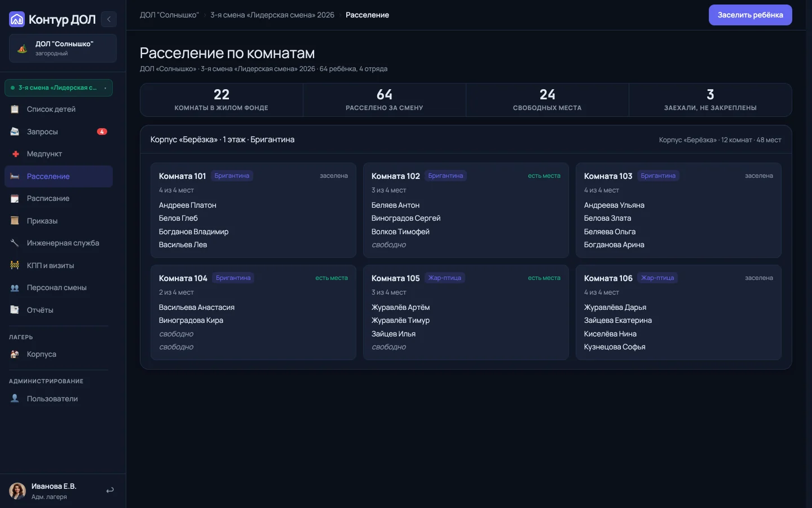Select Журавлёв Артём in Комната 105
The image size is (812, 508).
[400, 307]
